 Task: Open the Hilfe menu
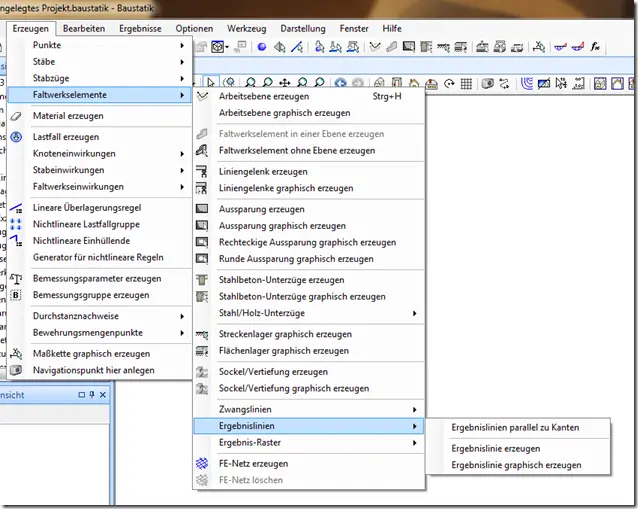[392, 28]
